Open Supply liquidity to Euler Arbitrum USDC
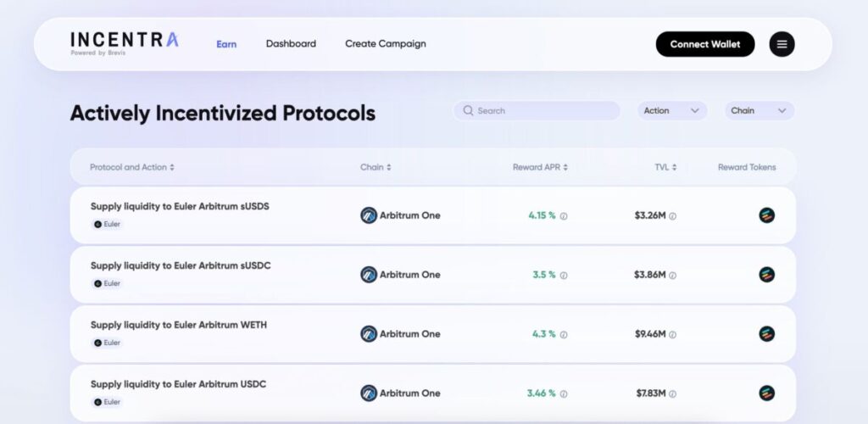 coord(178,384)
